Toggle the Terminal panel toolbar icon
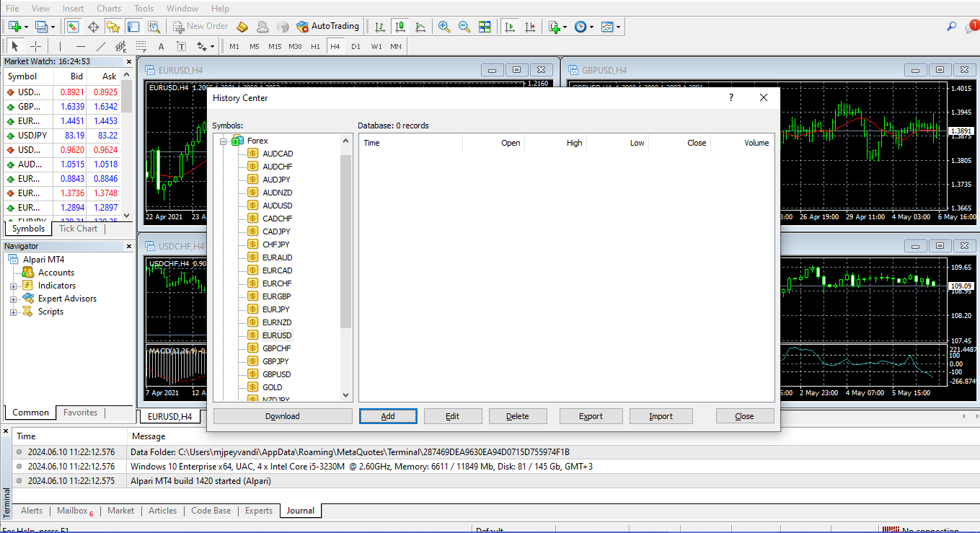Image resolution: width=980 pixels, height=533 pixels. [x=133, y=26]
